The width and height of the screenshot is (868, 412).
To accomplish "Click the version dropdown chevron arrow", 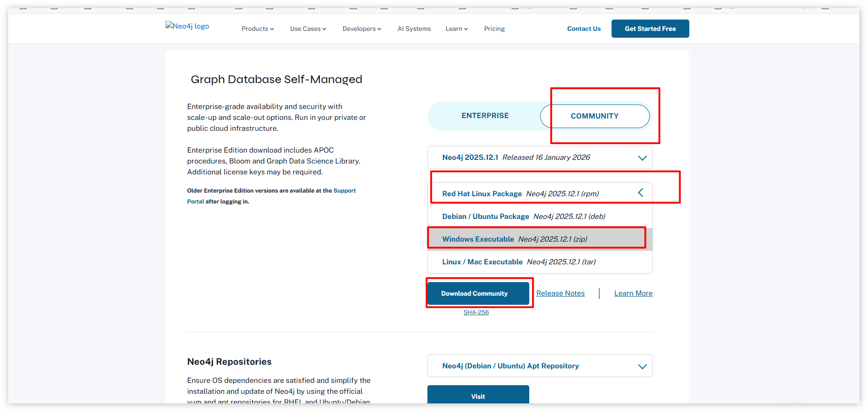I will (x=642, y=158).
